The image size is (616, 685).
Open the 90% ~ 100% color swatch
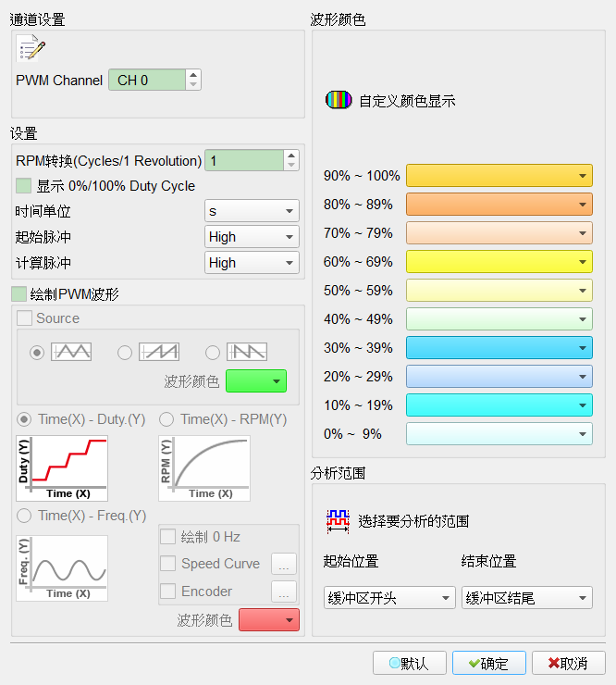499,176
